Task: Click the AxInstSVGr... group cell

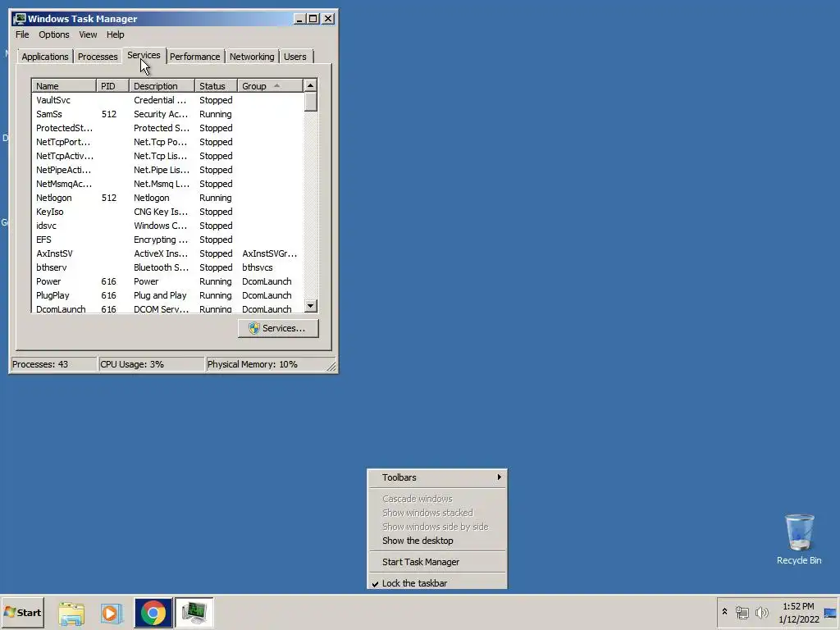Action: 269,253
